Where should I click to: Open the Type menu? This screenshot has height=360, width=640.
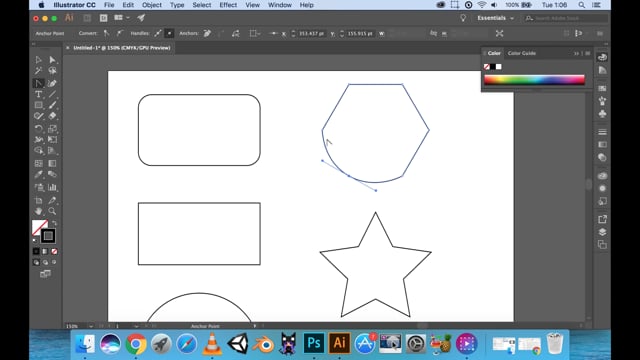pyautogui.click(x=177, y=5)
